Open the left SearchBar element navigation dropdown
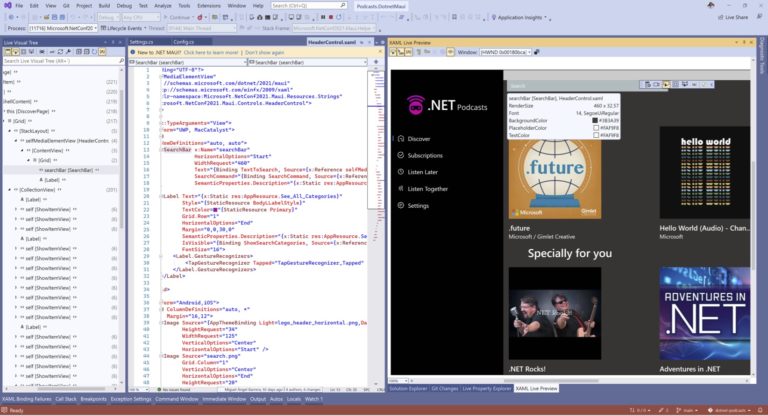 click(x=188, y=62)
